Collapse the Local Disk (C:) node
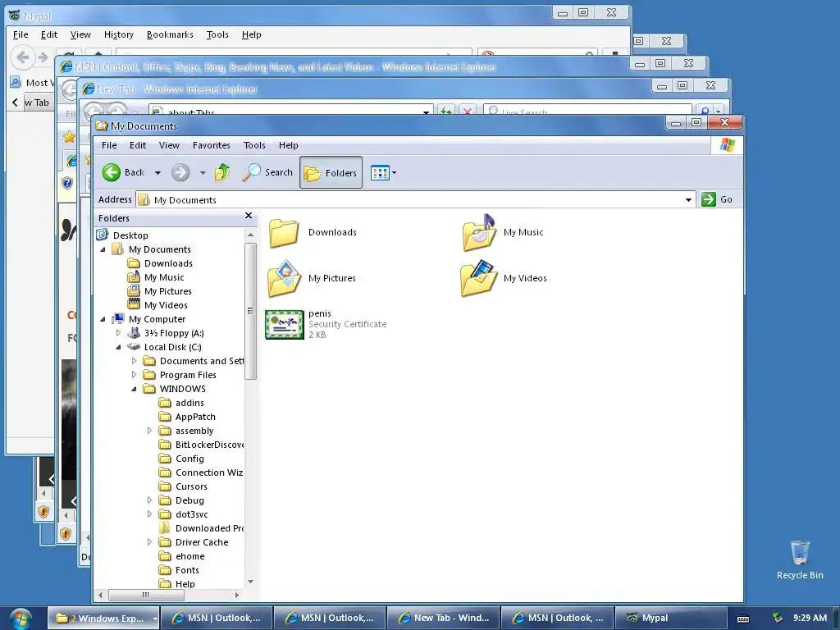This screenshot has height=630, width=840. tap(118, 347)
